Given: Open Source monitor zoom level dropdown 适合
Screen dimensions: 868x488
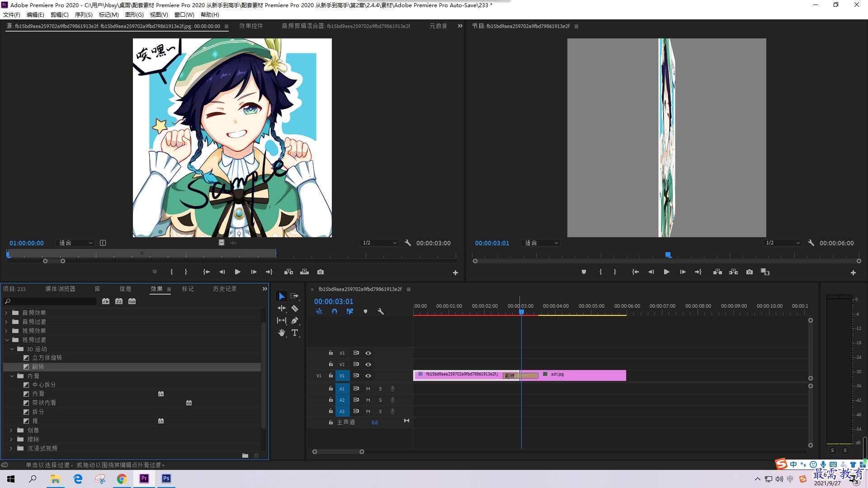Looking at the screenshot, I should (75, 243).
